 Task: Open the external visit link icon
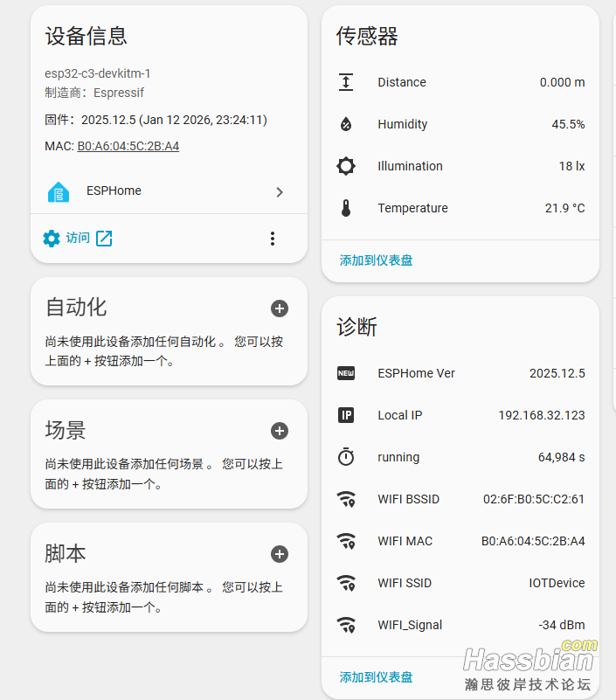pyautogui.click(x=104, y=239)
